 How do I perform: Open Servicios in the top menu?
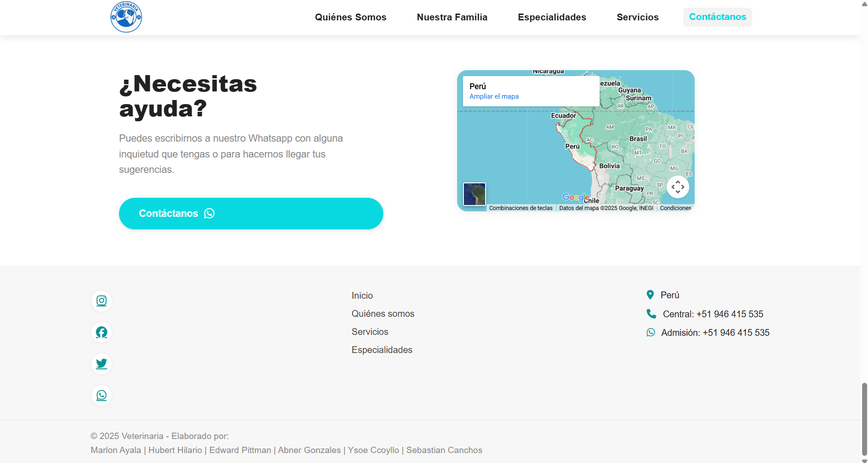pyautogui.click(x=638, y=17)
